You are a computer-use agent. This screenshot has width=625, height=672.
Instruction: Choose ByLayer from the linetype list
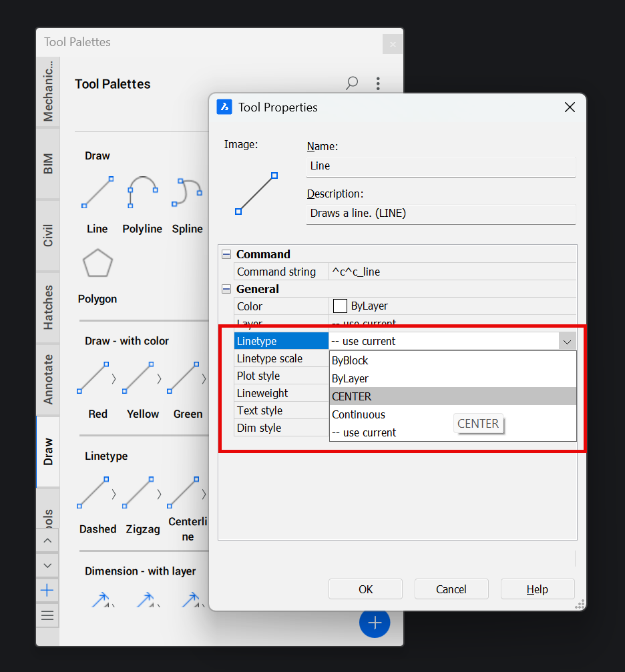coord(351,378)
